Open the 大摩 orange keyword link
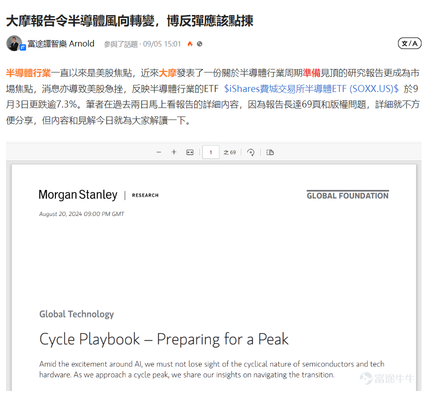Viewport: 433px width, 397px height. pyautogui.click(x=168, y=73)
